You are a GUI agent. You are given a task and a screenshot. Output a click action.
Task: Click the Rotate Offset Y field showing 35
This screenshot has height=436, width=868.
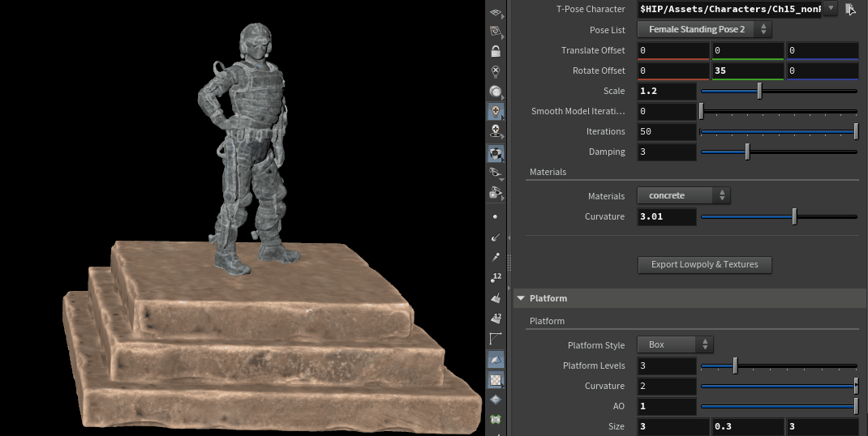747,71
